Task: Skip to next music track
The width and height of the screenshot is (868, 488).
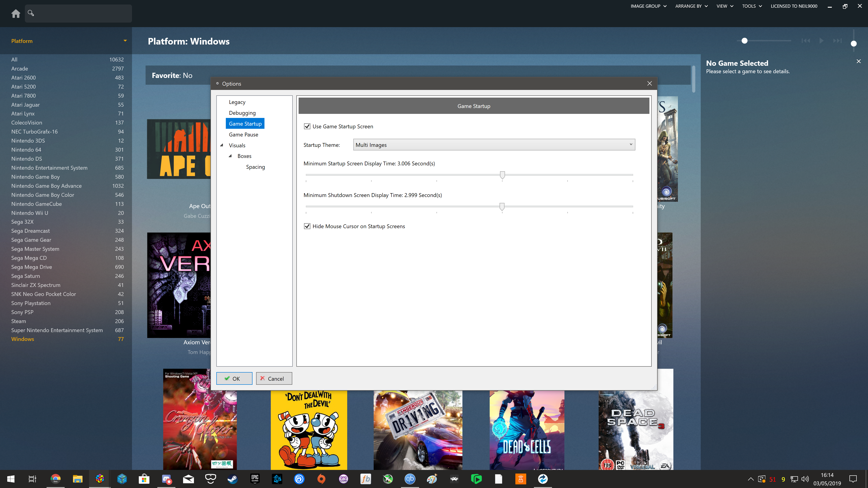Action: pos(837,41)
